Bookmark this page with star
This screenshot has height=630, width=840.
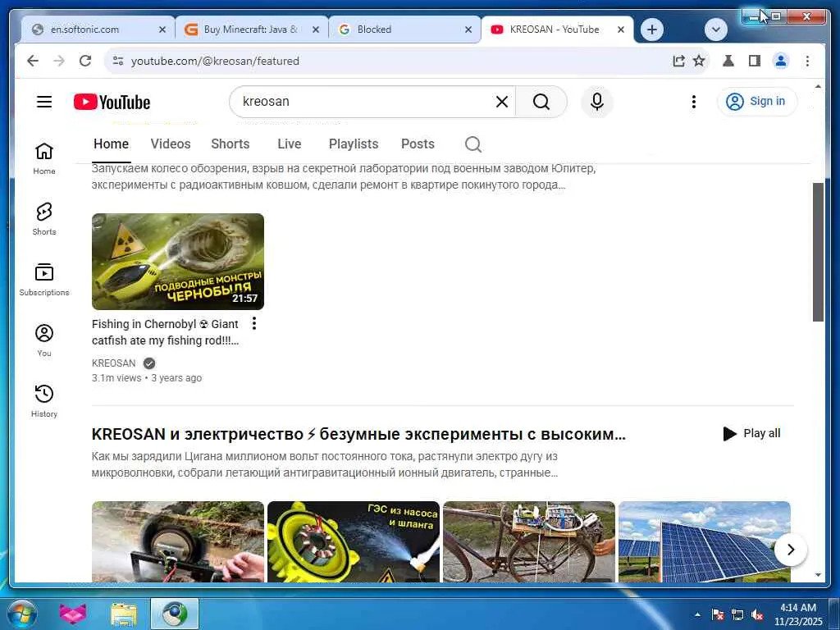click(699, 61)
